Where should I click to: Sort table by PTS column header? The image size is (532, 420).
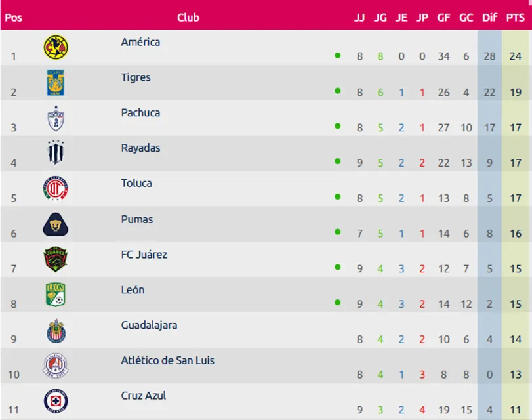coord(516,18)
